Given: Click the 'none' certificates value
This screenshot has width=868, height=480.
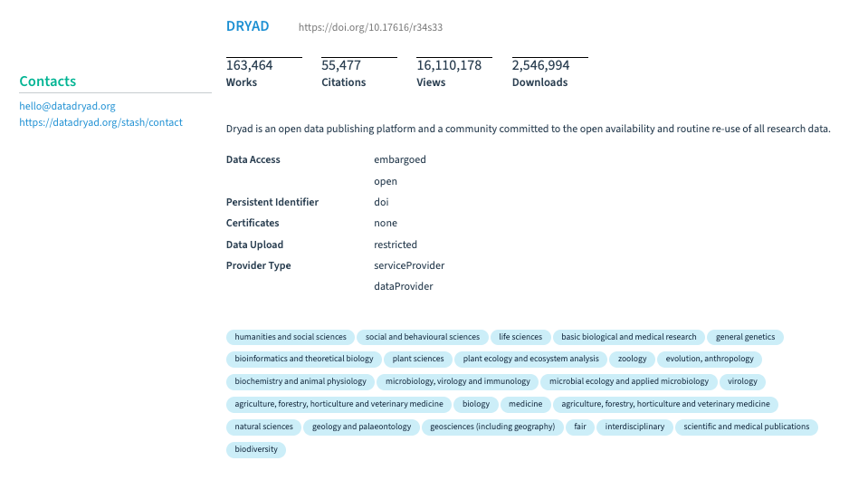Looking at the screenshot, I should click(386, 223).
